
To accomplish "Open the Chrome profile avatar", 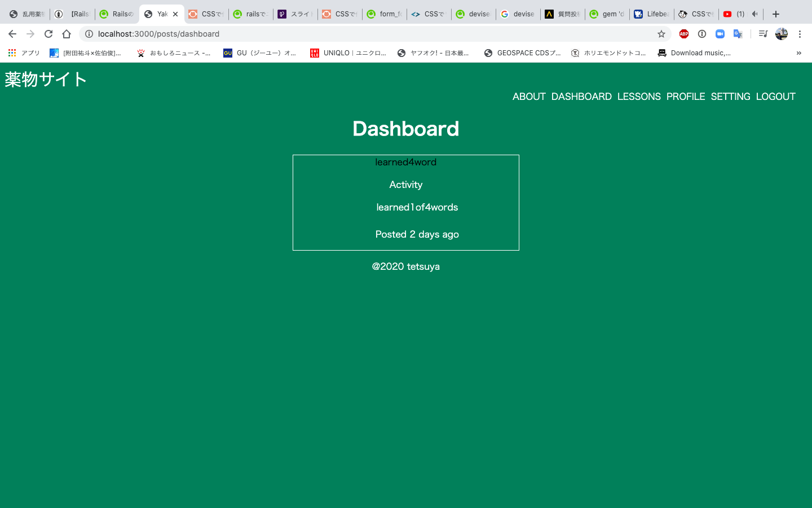I will (x=782, y=34).
